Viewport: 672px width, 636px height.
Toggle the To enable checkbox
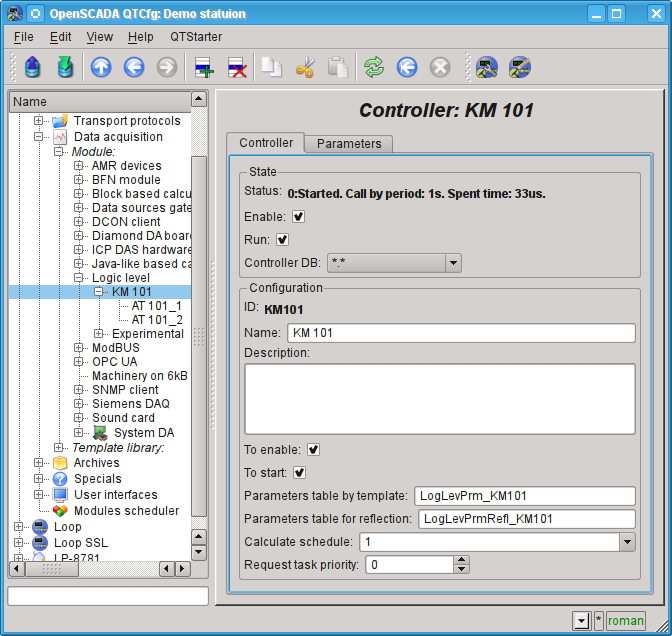(x=313, y=450)
